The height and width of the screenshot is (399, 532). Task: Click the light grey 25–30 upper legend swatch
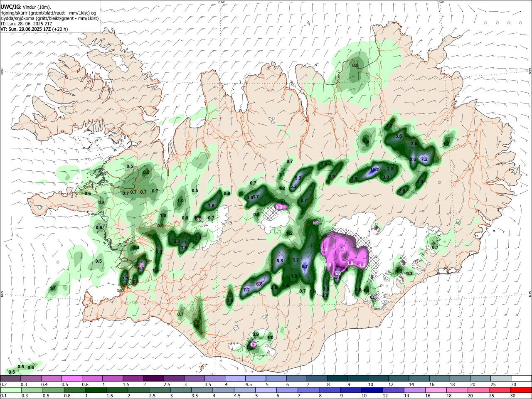pyautogui.click(x=501, y=379)
